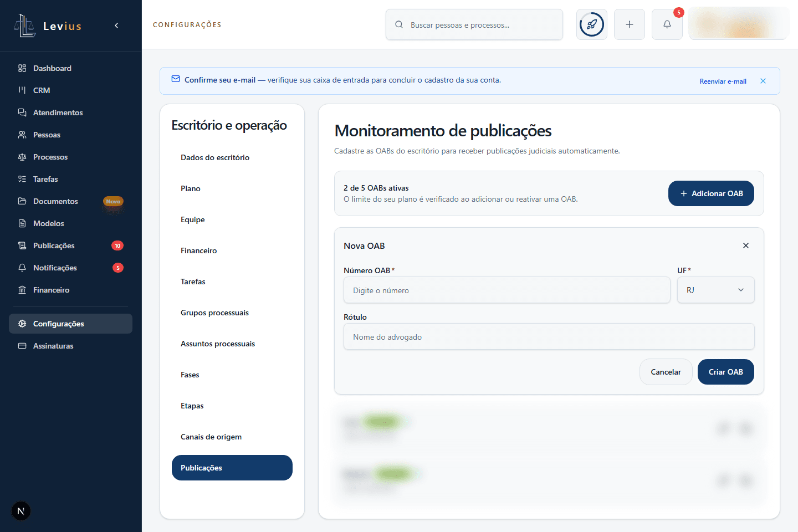The height and width of the screenshot is (532, 798).
Task: Select the Etapas settings section
Action: (232, 406)
